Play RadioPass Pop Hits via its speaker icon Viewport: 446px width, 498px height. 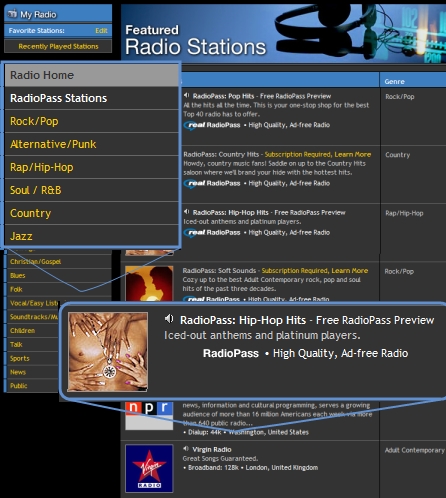187,96
